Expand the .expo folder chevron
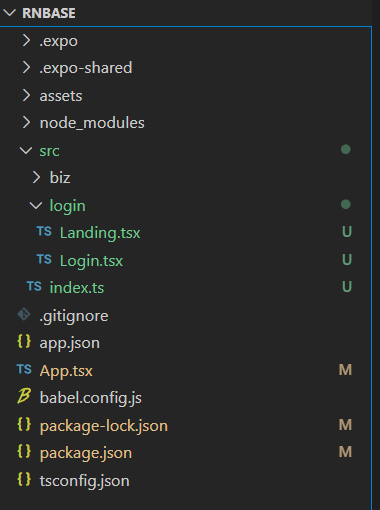The image size is (380, 510). click(x=26, y=41)
